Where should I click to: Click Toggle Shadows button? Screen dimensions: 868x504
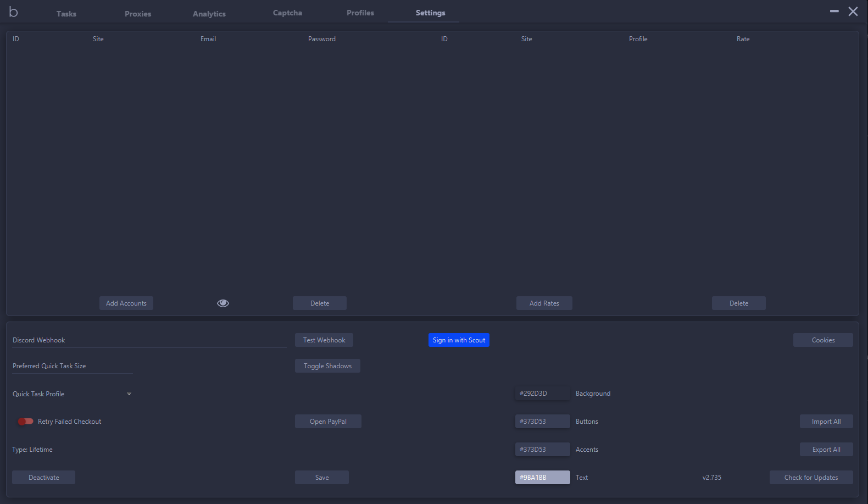[x=327, y=366]
